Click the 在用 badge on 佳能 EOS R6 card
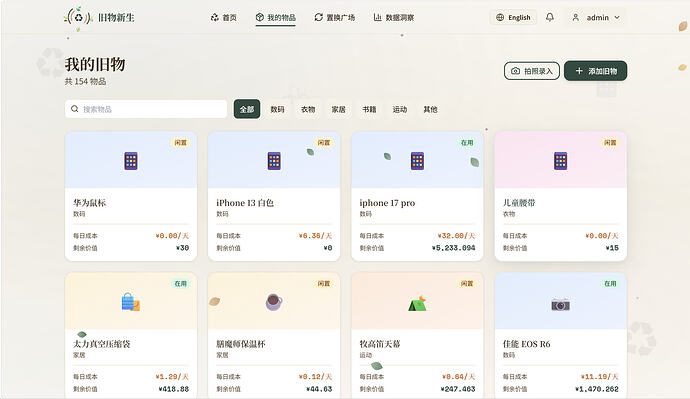The image size is (690, 399). tap(610, 284)
